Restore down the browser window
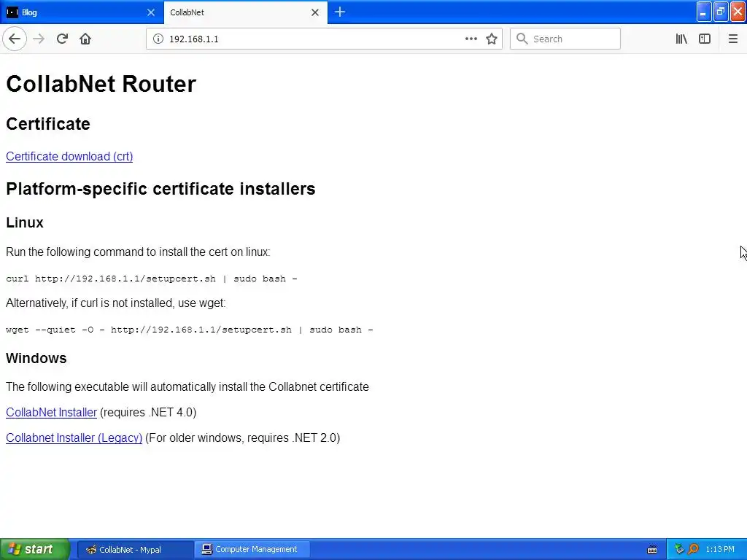This screenshot has width=747, height=560. click(721, 12)
